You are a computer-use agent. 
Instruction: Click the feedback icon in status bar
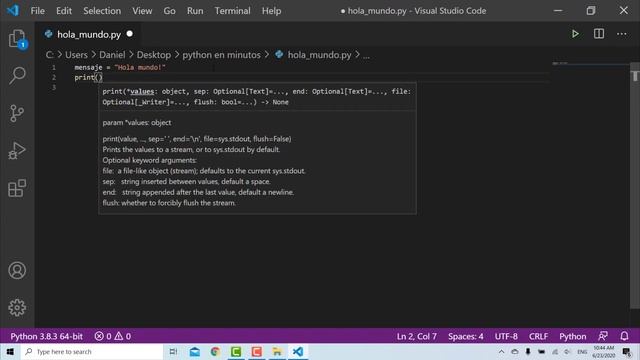603,336
